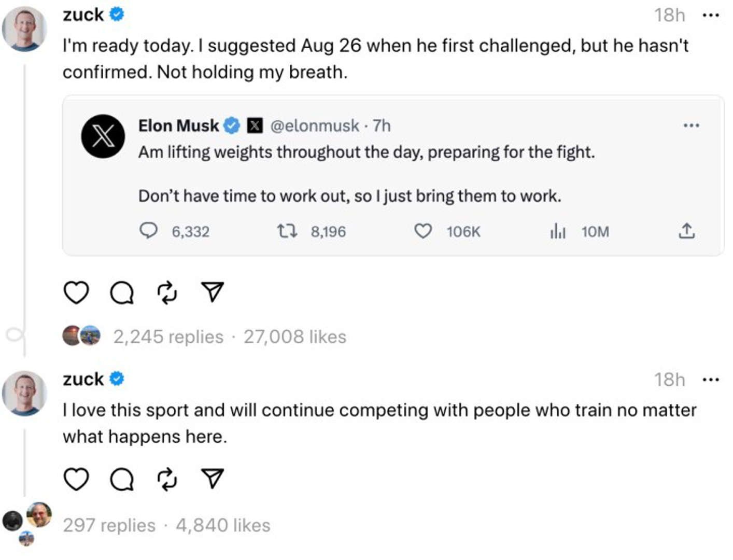Repost the "I love this sport" post
Viewport: 733px width, 560px height.
[167, 480]
